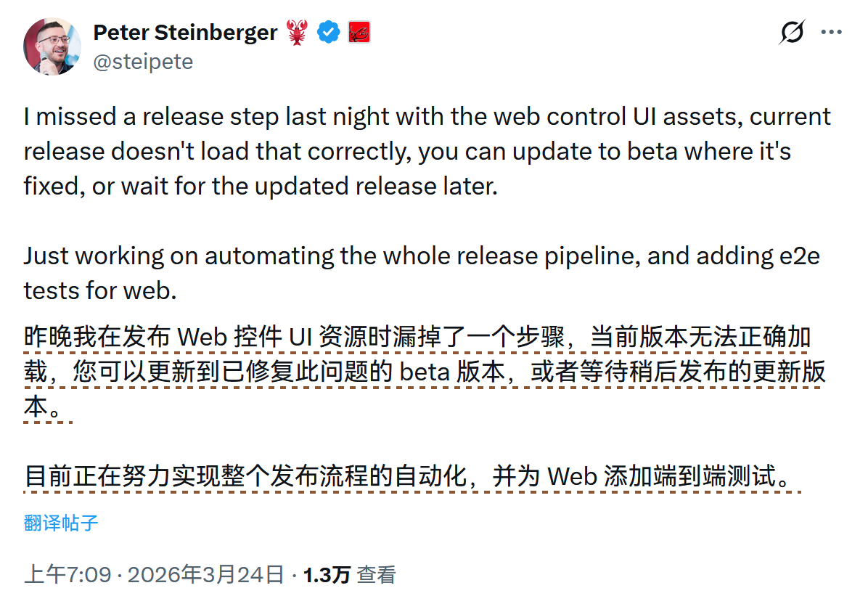Click the 翻译帖子 translate post link
Screen dimensions: 868x596
tap(61, 523)
